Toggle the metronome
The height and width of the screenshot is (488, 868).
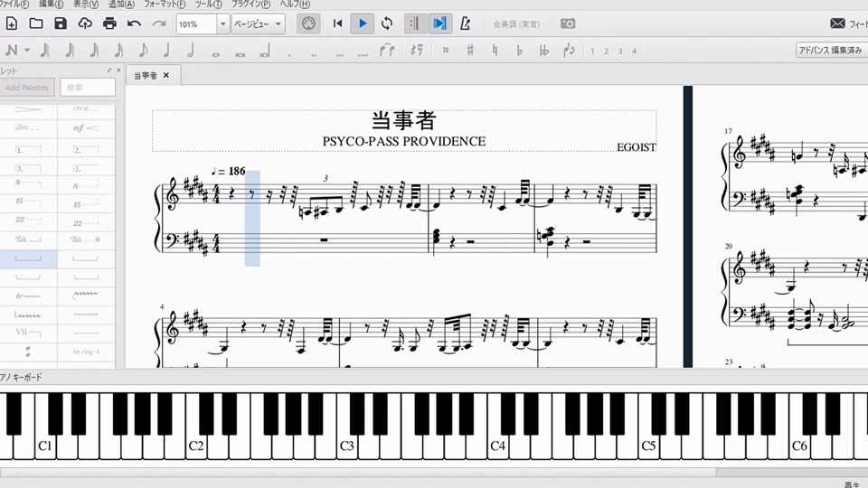465,23
